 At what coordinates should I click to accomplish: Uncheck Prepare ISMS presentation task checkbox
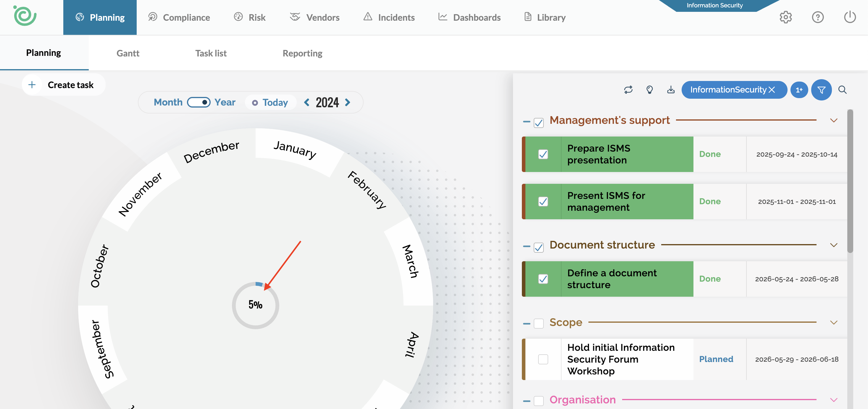point(543,154)
